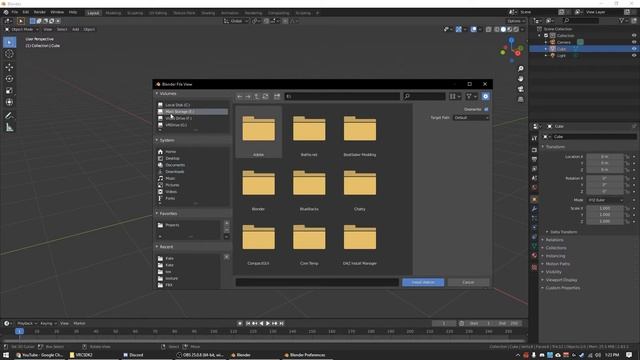
Task: Collapse the System panel in file browser
Action: coord(167,140)
